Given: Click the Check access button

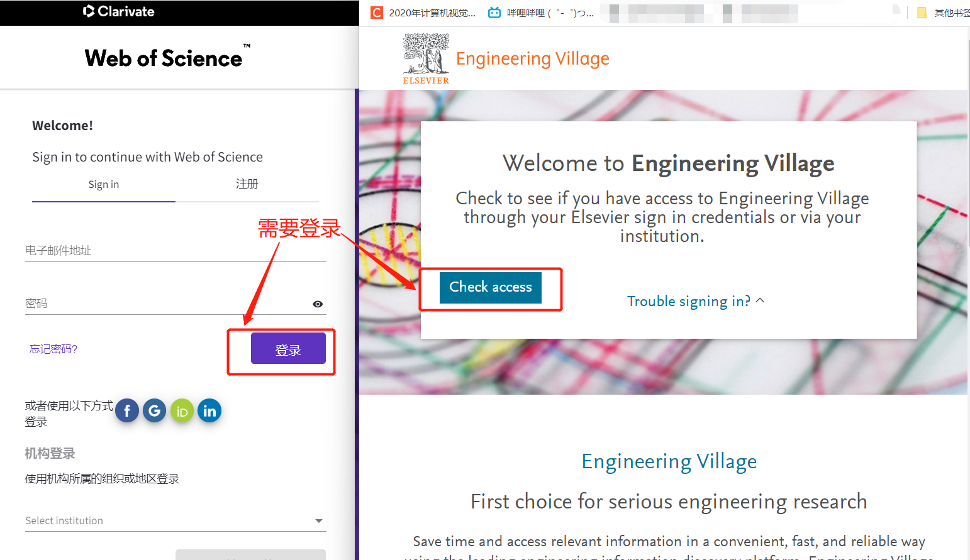Looking at the screenshot, I should click(491, 287).
